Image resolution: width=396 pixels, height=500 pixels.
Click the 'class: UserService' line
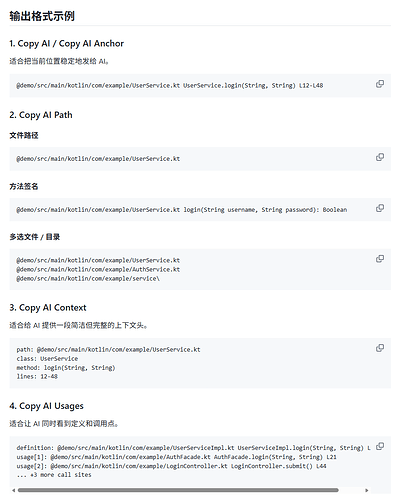[47, 359]
